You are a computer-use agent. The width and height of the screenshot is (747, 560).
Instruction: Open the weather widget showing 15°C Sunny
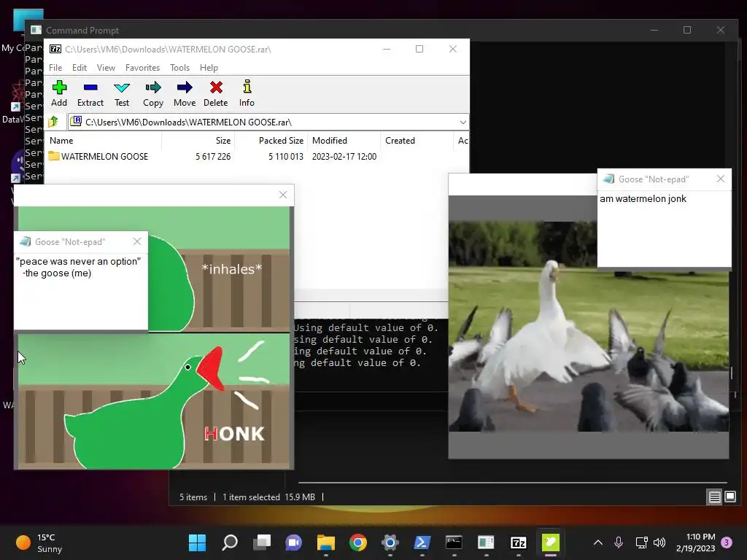[39, 542]
